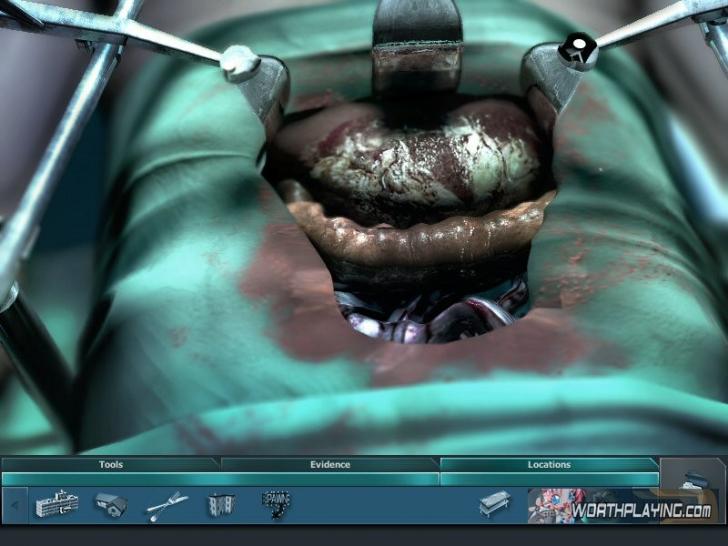Screen dimensions: 728x546
Task: Switch to the Locations tab
Action: [x=549, y=464]
